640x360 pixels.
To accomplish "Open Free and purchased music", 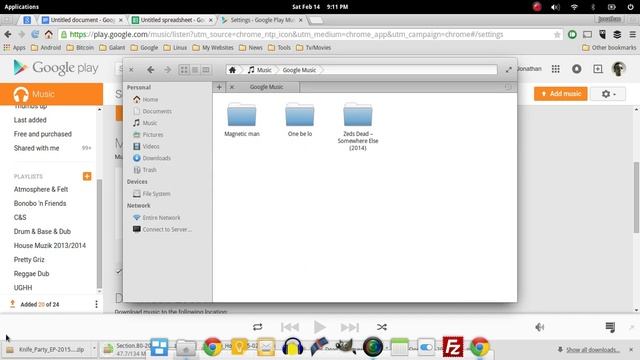I will pos(42,134).
